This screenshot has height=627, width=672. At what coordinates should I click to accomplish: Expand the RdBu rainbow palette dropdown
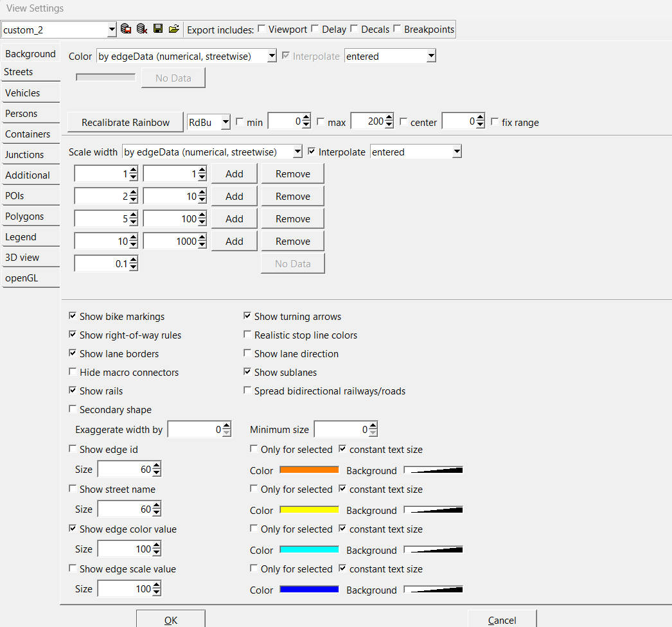coord(225,122)
